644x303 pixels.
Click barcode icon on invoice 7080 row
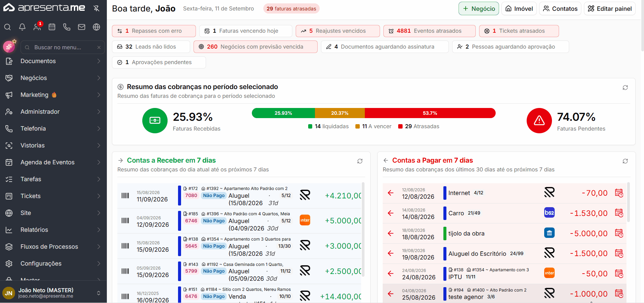coord(125,195)
